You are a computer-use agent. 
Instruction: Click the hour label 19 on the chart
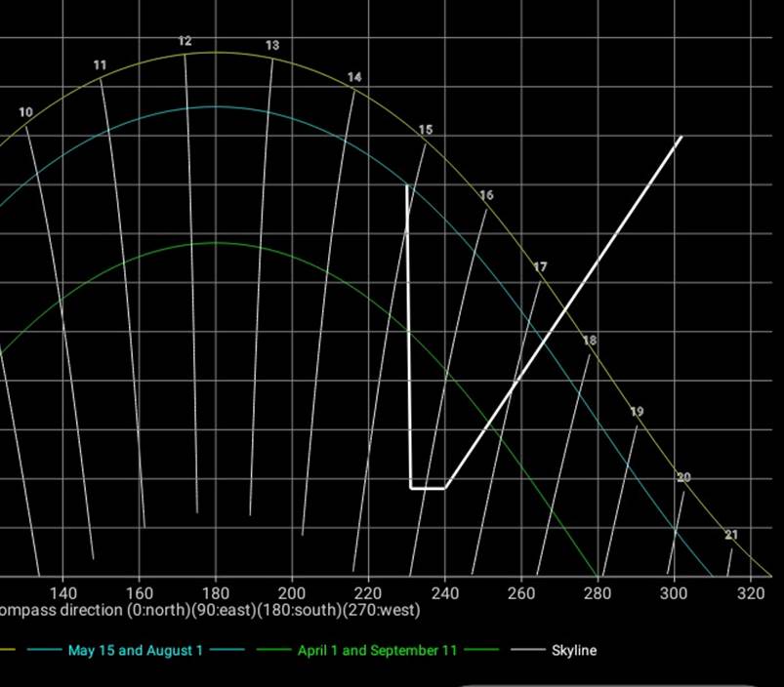point(637,411)
